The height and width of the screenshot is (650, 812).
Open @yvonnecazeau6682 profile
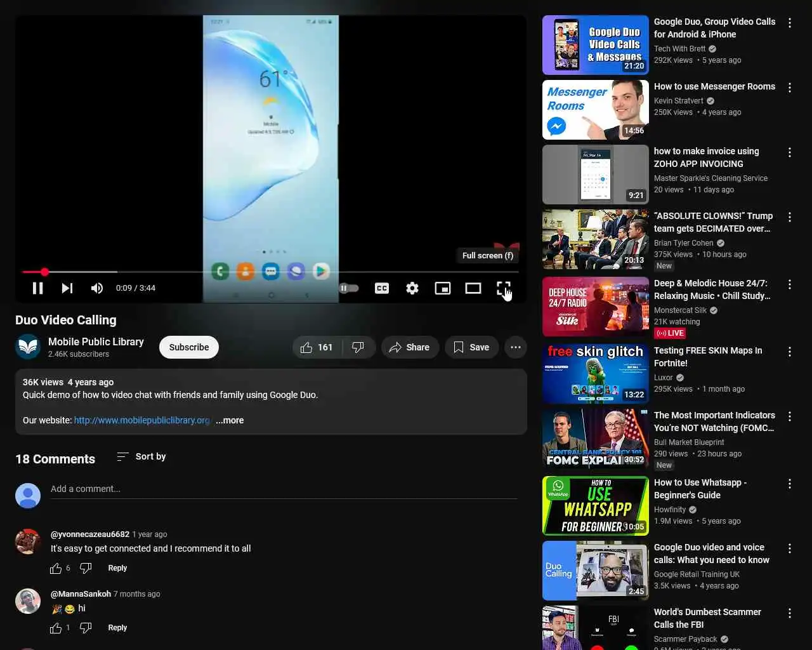coord(90,534)
